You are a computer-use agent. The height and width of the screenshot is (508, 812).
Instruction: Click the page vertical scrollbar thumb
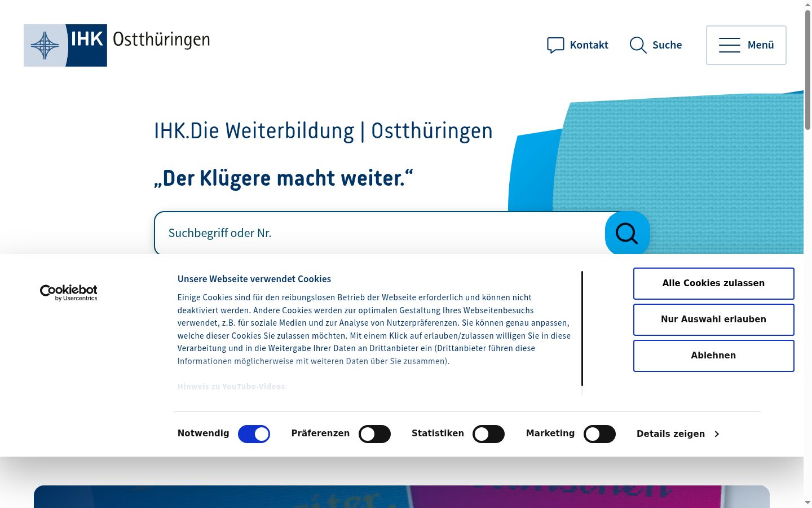point(807,71)
